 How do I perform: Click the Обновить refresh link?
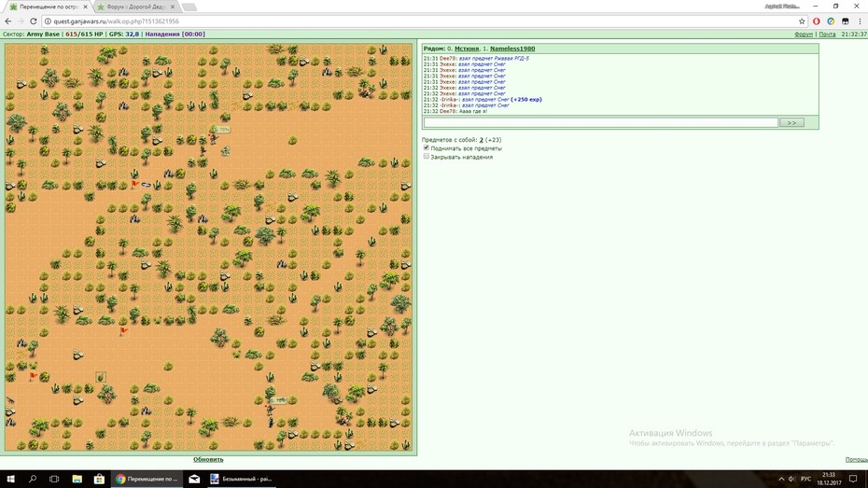coord(208,459)
